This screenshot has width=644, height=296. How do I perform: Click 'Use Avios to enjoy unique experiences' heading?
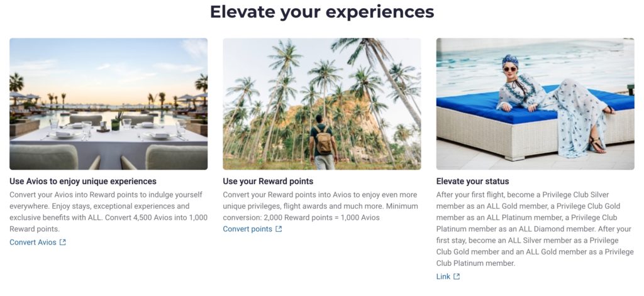click(83, 182)
